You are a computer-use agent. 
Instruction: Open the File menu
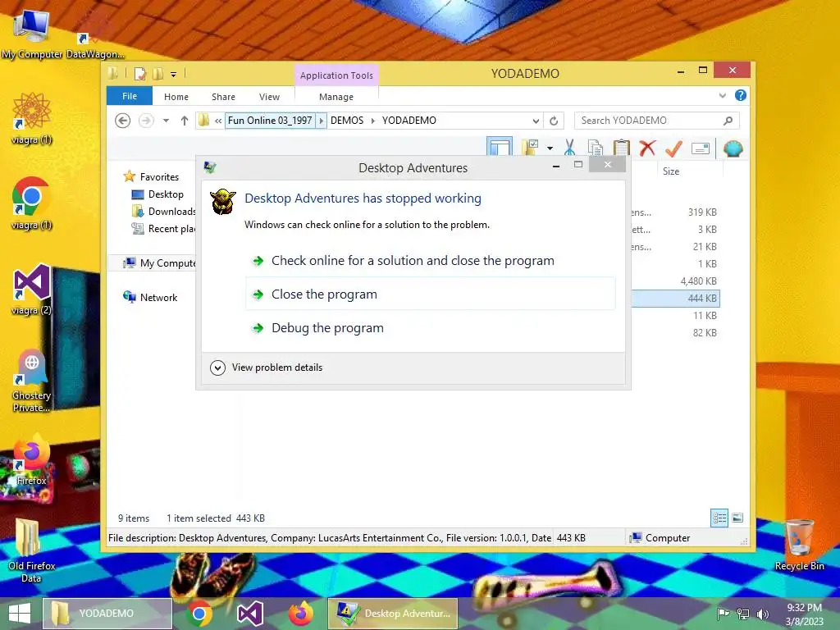(130, 96)
